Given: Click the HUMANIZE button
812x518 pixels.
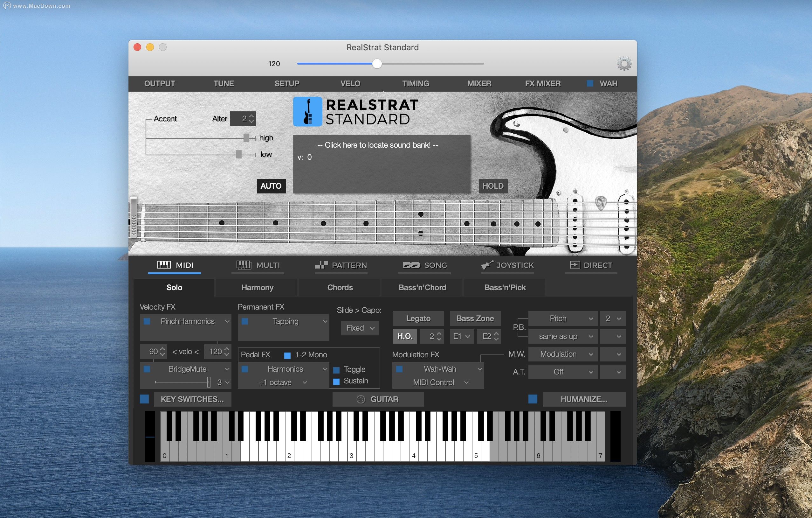Looking at the screenshot, I should 584,399.
